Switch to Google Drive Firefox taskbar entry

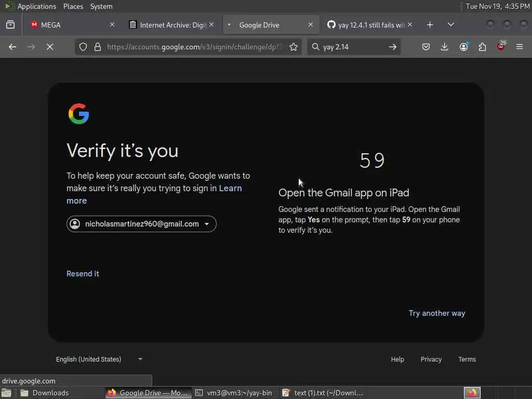tap(148, 393)
